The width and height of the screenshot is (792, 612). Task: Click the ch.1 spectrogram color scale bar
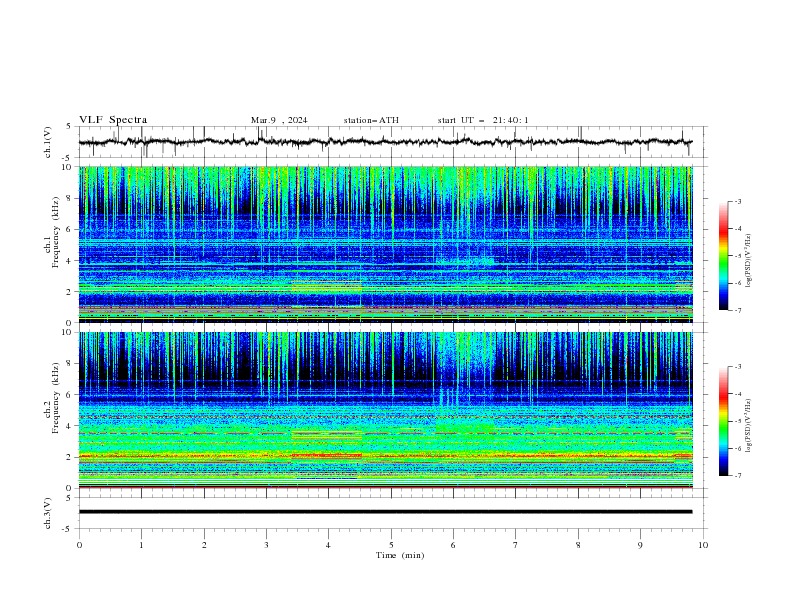pos(723,255)
